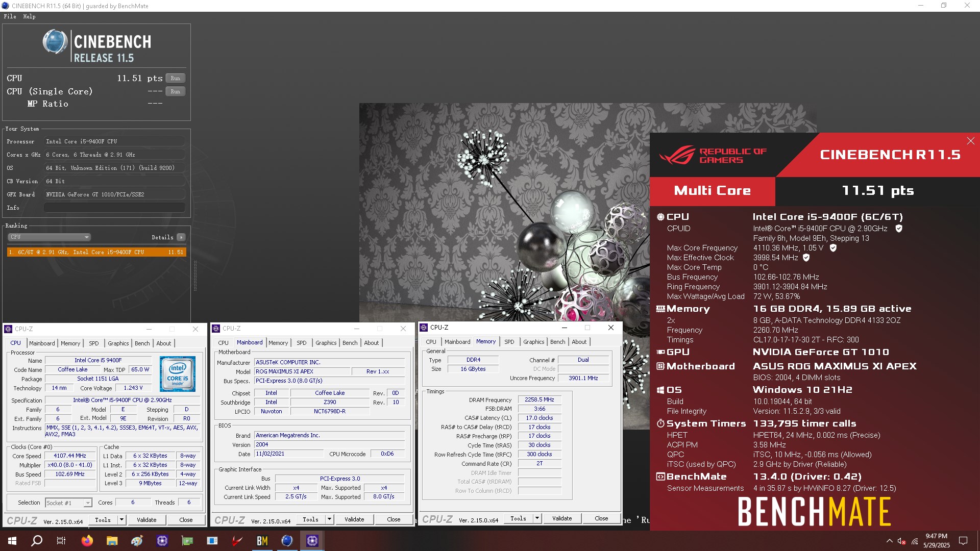
Task: Open Tools dropdown arrow in CPU tab CPU-Z
Action: (121, 520)
